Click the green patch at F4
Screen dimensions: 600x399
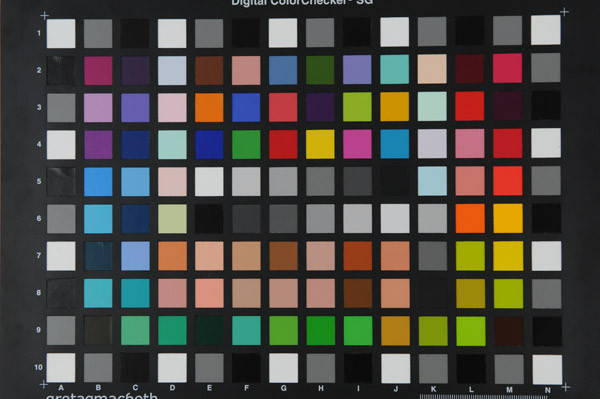point(246,145)
